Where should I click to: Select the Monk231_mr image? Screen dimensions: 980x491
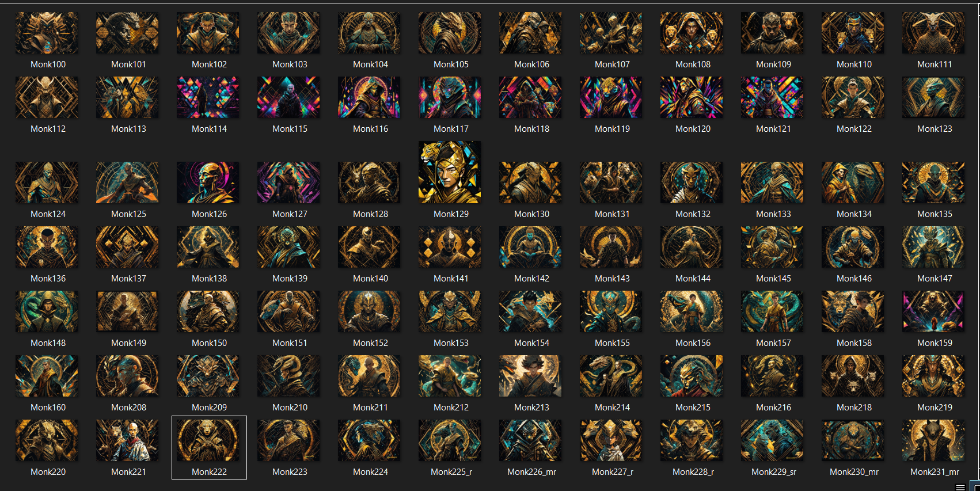click(933, 440)
